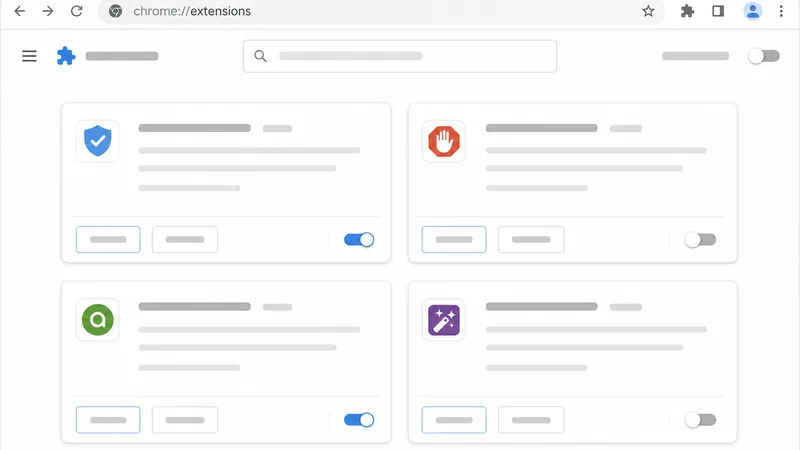Open Details button on purple wand card
The width and height of the screenshot is (800, 450).
(x=454, y=420)
